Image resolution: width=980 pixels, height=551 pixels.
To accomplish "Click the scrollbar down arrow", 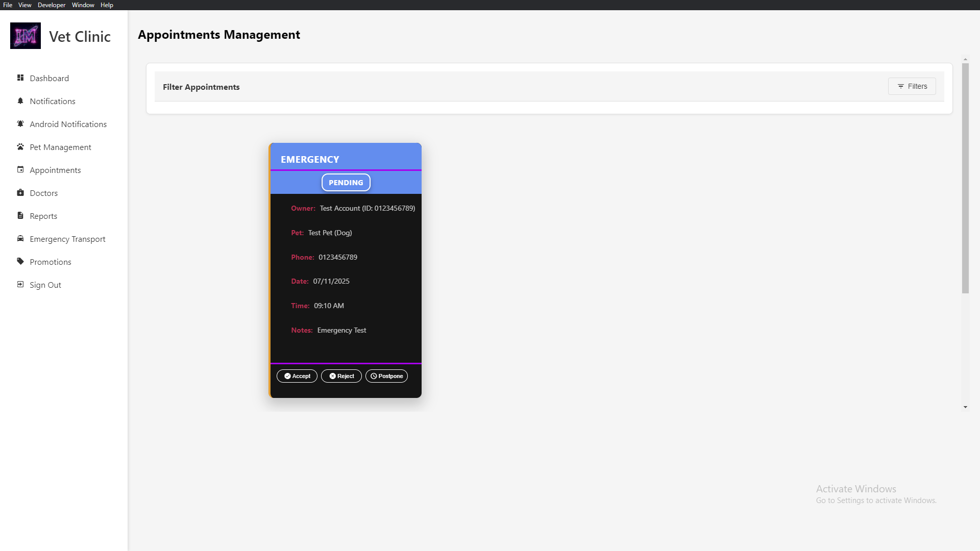I will click(x=966, y=407).
